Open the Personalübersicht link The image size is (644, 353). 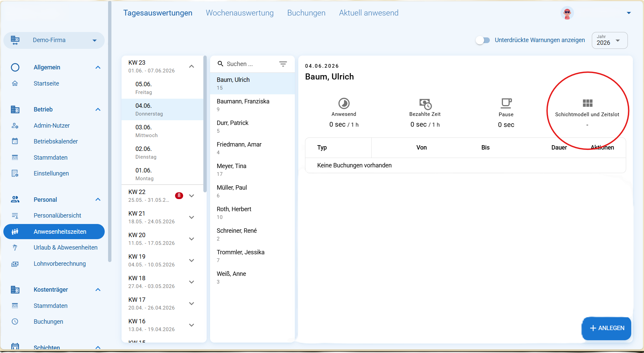(57, 216)
